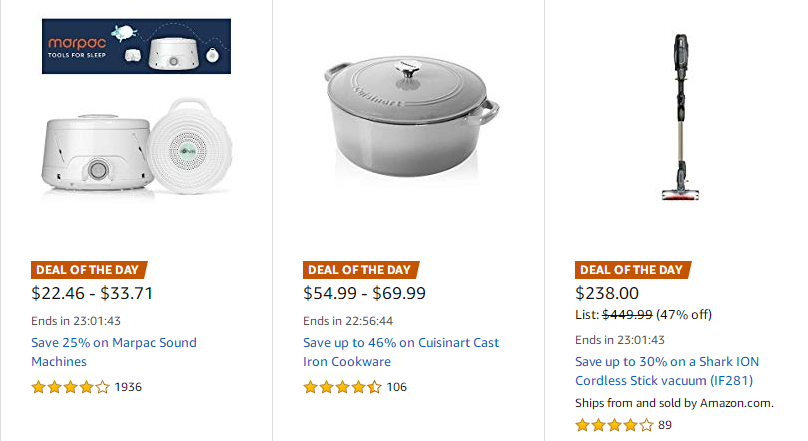The height and width of the screenshot is (441, 808).
Task: Click Deal of the Day badge on Cuisinart
Action: click(x=361, y=270)
